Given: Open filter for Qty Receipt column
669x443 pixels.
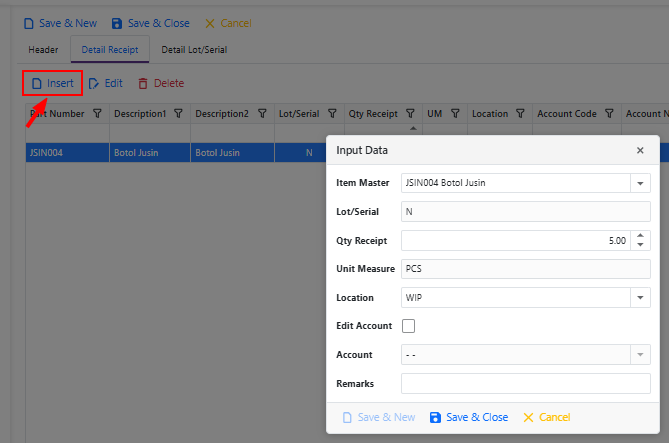Looking at the screenshot, I should point(410,114).
